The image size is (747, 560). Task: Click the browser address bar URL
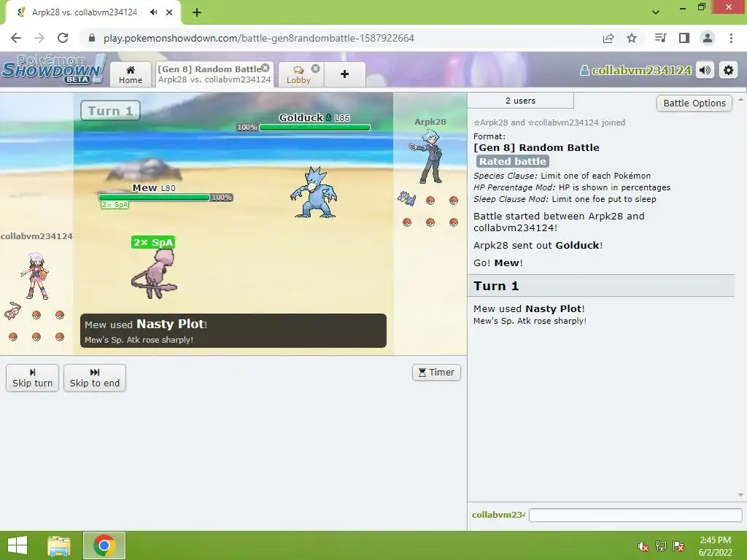point(259,38)
